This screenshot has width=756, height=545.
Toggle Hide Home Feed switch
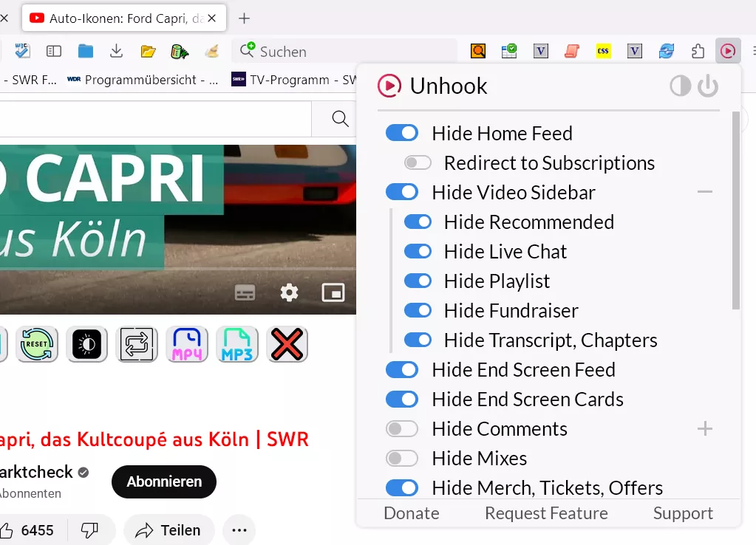(x=401, y=133)
